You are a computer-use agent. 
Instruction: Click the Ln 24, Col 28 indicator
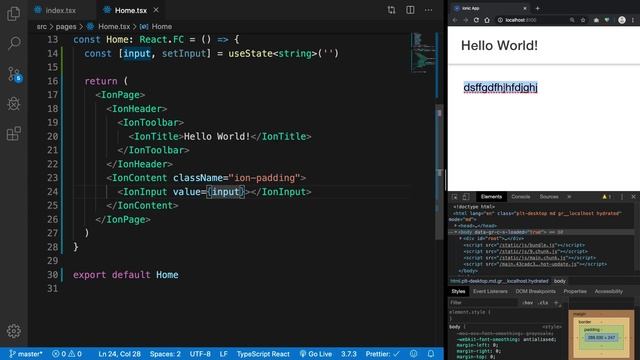pos(119,354)
